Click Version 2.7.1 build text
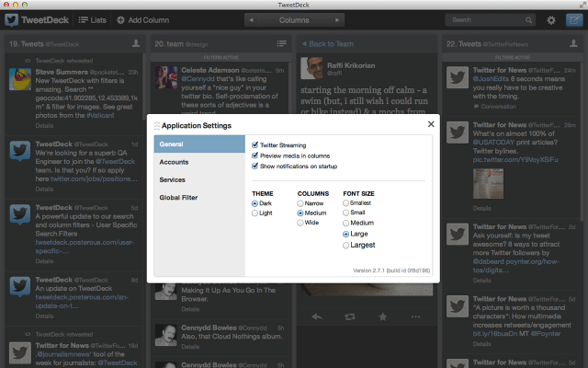 [x=391, y=270]
